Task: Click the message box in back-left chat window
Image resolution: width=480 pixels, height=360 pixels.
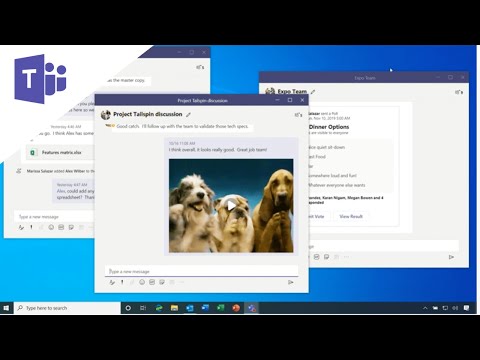Action: pos(54,217)
